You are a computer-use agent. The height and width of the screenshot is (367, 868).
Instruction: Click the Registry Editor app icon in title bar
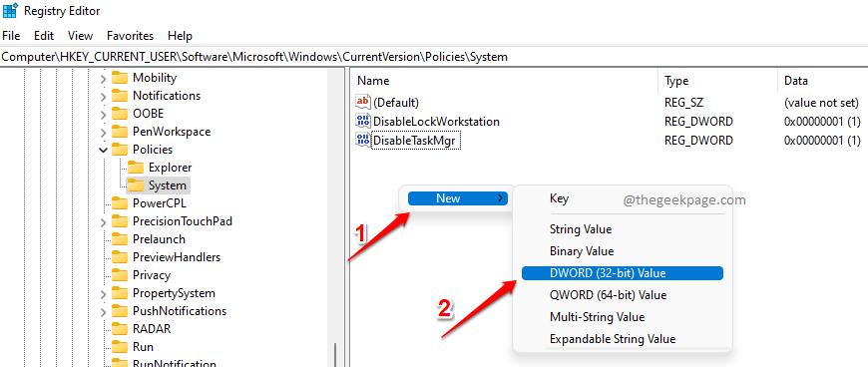10,11
